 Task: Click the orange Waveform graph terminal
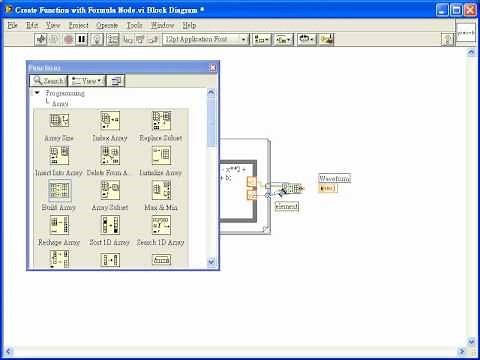tap(327, 188)
